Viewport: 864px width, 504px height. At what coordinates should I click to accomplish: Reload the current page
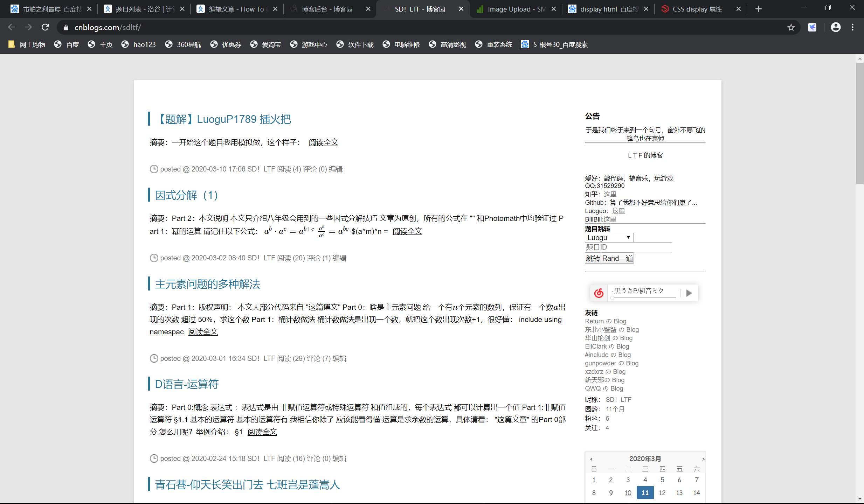[46, 27]
